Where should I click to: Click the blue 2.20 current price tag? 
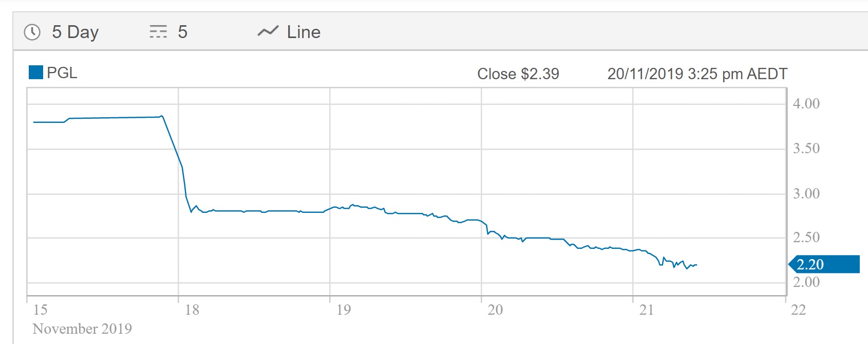[x=824, y=264]
